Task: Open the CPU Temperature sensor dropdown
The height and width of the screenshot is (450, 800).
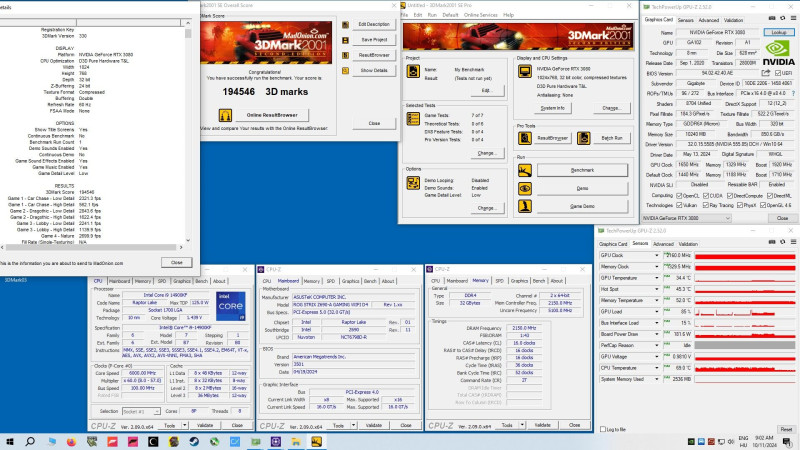Action: (x=657, y=368)
